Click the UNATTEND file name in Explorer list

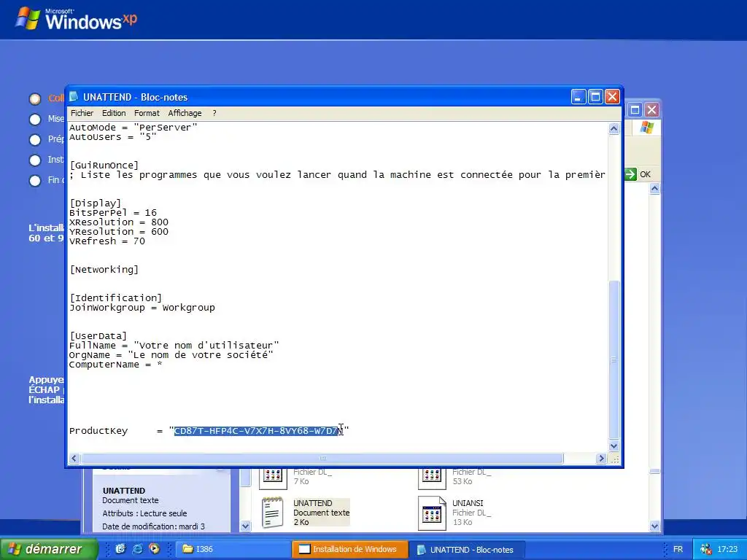[313, 503]
